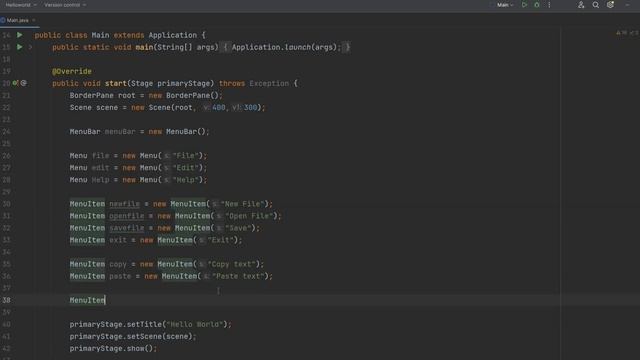Click the "Paste text" string literal

(x=238, y=276)
